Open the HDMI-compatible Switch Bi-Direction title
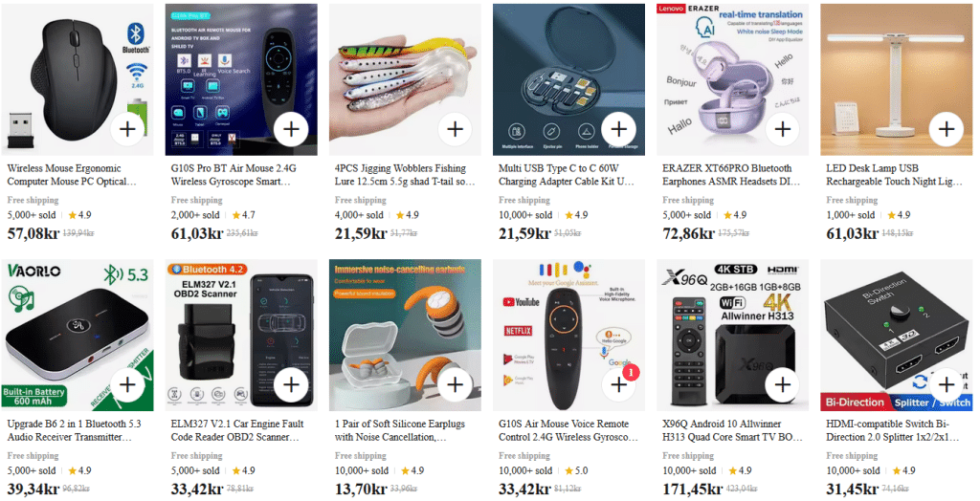The height and width of the screenshot is (501, 980). click(893, 430)
